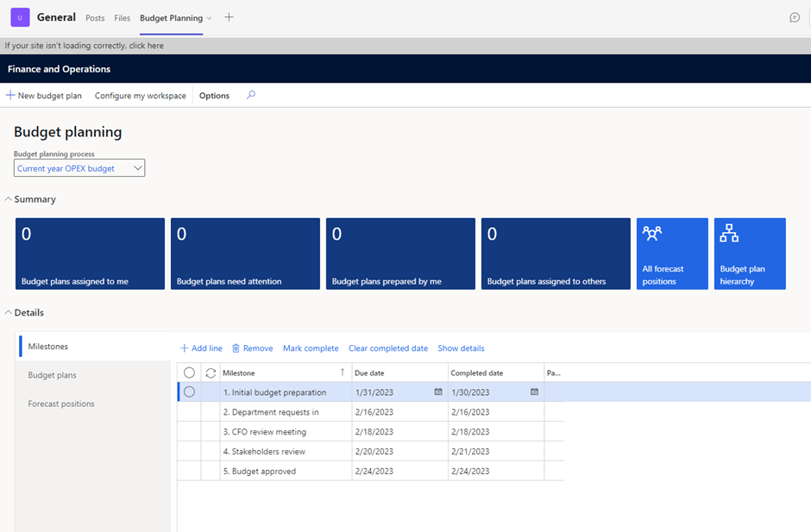Open calendar picker for the 1/31/2023 due date
Screen dimensions: 811x532
point(438,392)
